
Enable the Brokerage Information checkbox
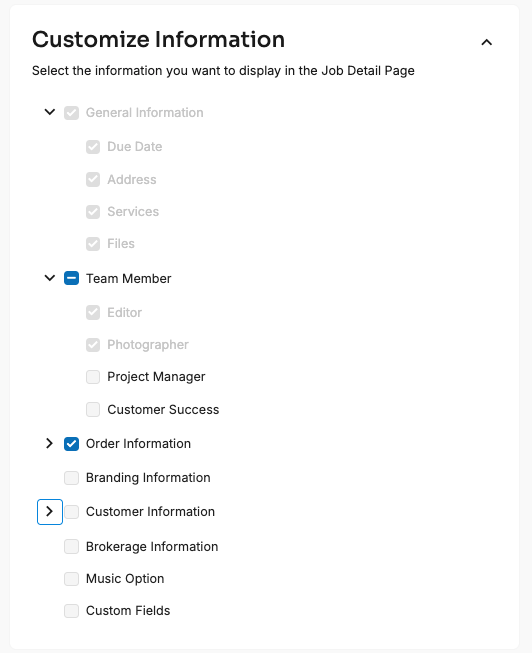(x=72, y=546)
